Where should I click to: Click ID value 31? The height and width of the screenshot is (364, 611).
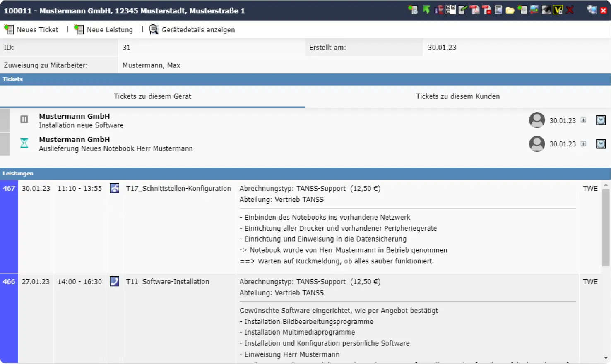pos(126,48)
